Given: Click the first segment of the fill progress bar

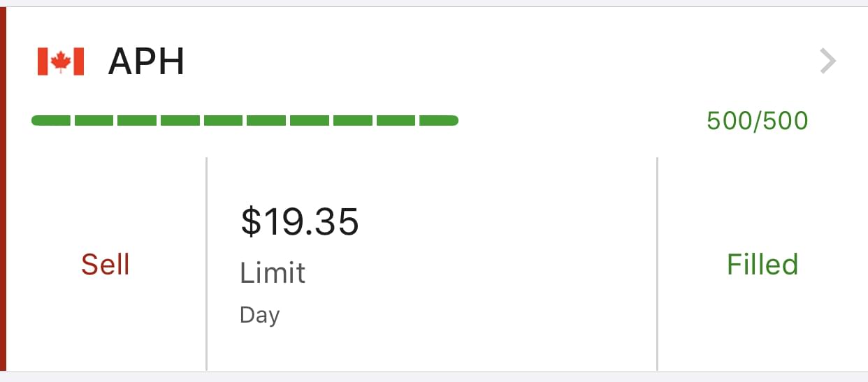Looking at the screenshot, I should (x=52, y=121).
